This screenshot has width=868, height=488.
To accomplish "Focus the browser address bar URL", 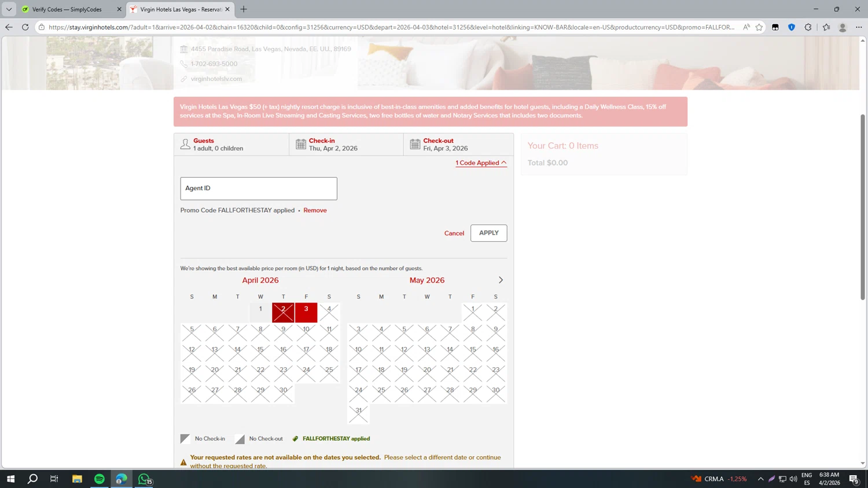I will click(x=391, y=27).
